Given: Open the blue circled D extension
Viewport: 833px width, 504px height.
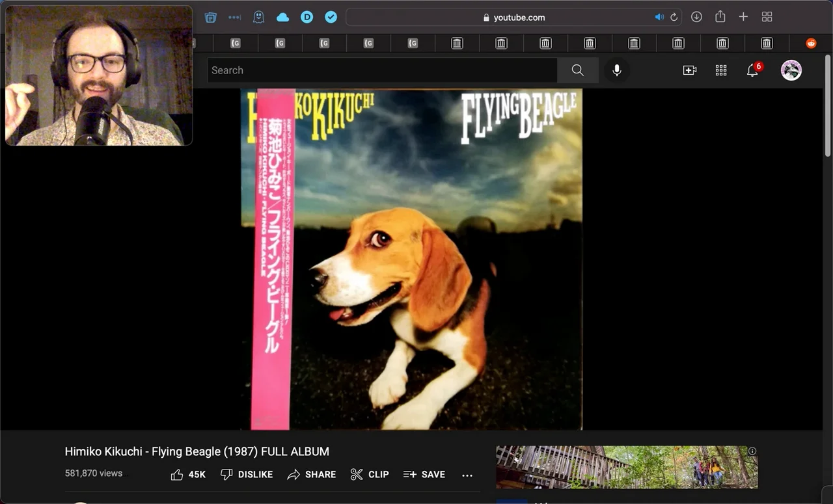Looking at the screenshot, I should tap(307, 18).
